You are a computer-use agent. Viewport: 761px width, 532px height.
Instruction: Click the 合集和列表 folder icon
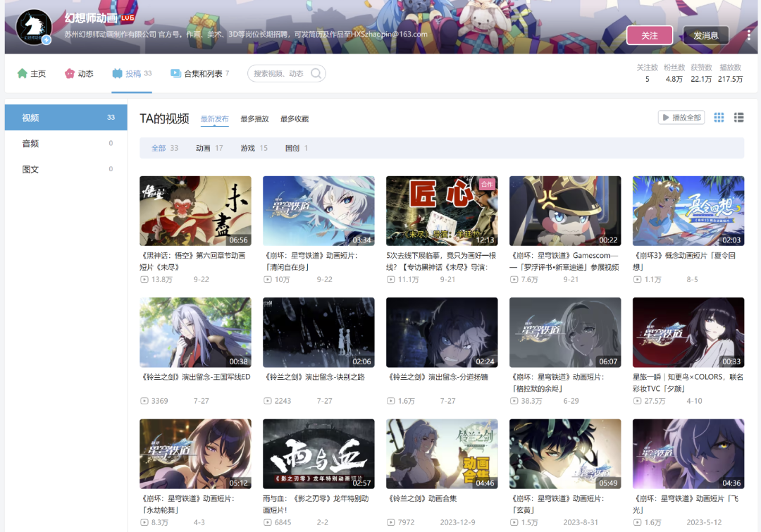175,73
